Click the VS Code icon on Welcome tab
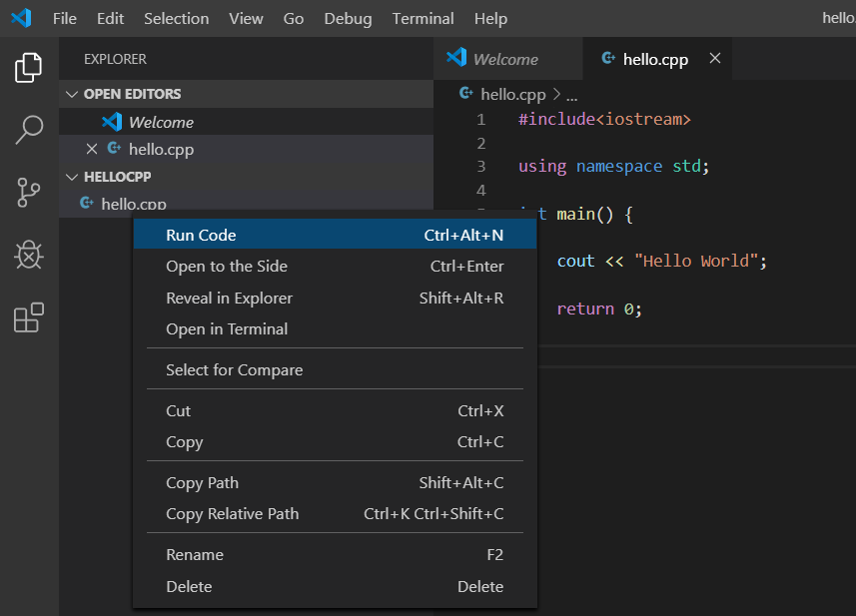856x616 pixels. pyautogui.click(x=456, y=58)
